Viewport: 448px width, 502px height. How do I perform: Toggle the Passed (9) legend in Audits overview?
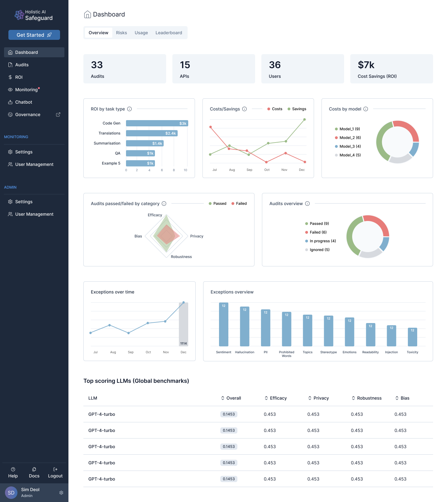317,223
